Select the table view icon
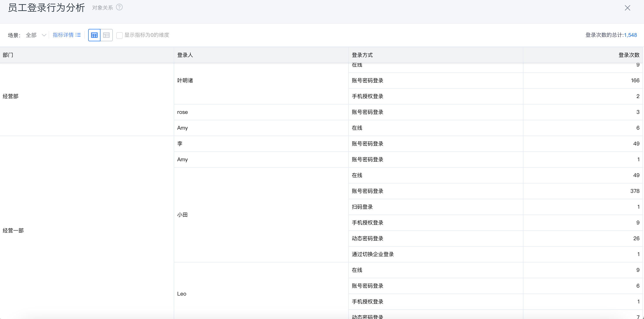 [x=94, y=35]
